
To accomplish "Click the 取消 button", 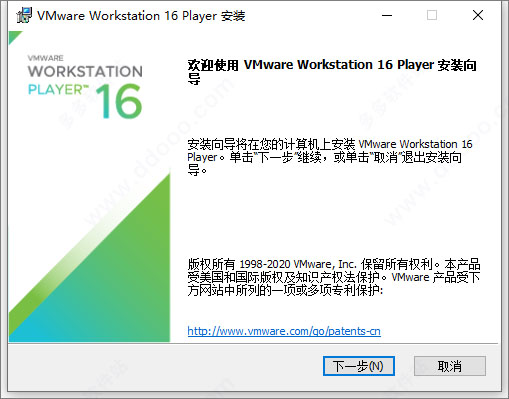I will click(x=450, y=366).
